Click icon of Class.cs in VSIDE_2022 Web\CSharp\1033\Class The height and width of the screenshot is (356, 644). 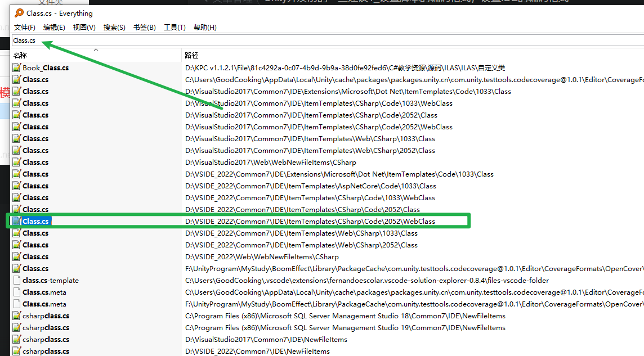click(x=17, y=233)
